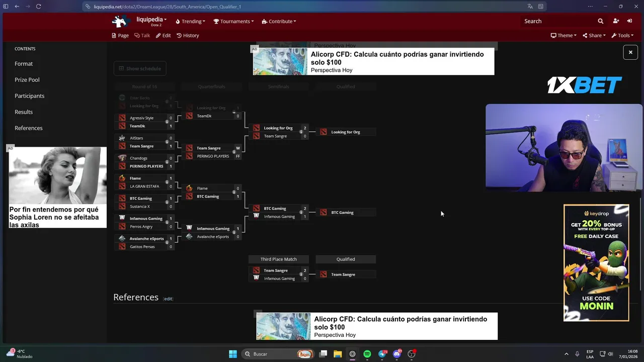Viewport: 644px width, 362px height.
Task: Open info icon for AllStars vs Team Sangre match
Action: (167, 142)
